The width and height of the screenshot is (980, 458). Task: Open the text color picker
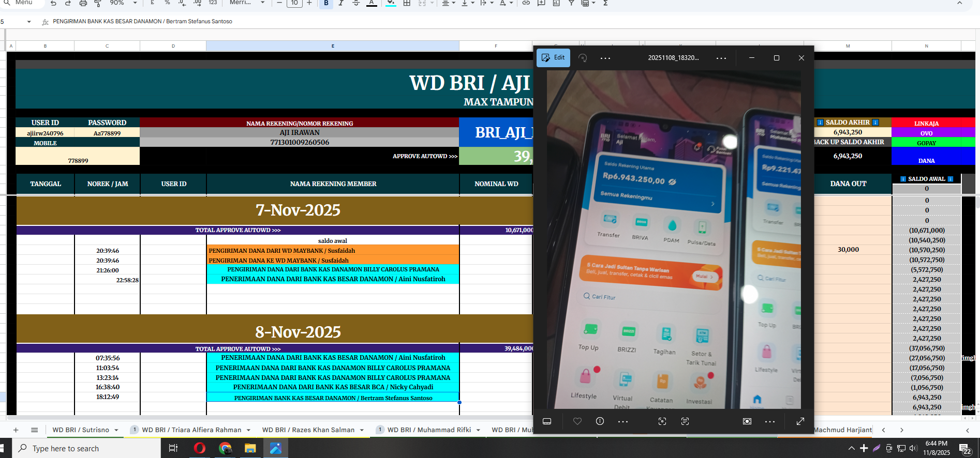point(372,3)
